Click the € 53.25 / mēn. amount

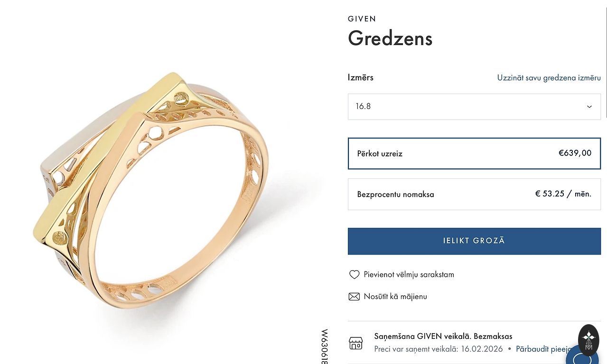pyautogui.click(x=563, y=194)
